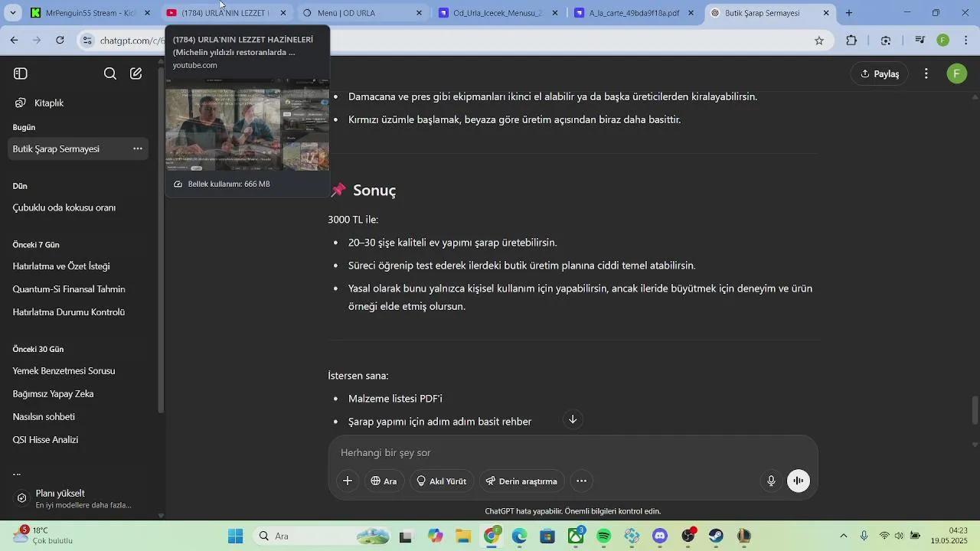Open Yemek Benzetmesi Sorusu chat
Viewport: 980px width, 551px height.
[x=64, y=371]
